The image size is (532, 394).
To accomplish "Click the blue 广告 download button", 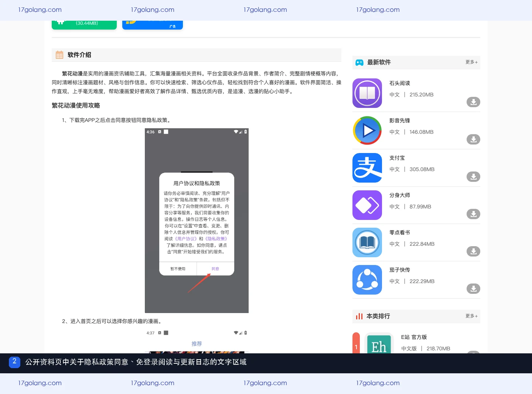I will coord(153,25).
